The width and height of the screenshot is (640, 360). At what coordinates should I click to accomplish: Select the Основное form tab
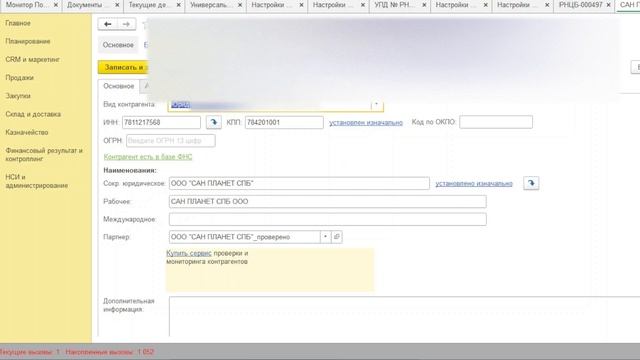pos(119,86)
